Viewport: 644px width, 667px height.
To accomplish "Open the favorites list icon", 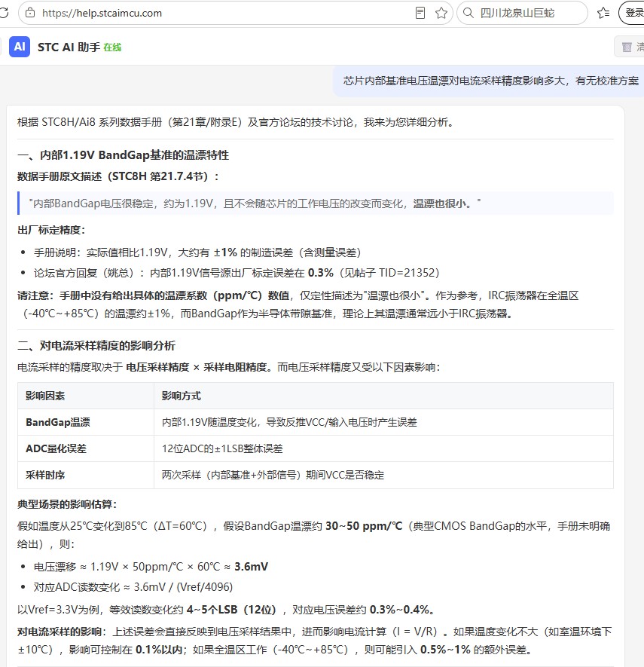I will click(603, 13).
